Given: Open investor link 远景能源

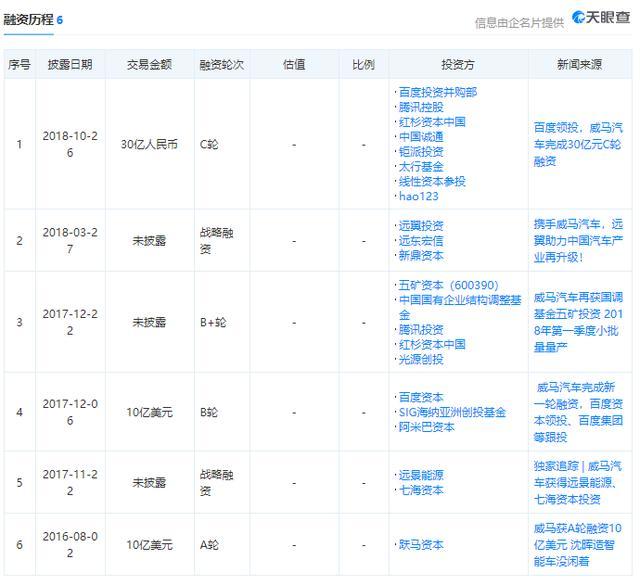Looking at the screenshot, I should coord(421,475).
